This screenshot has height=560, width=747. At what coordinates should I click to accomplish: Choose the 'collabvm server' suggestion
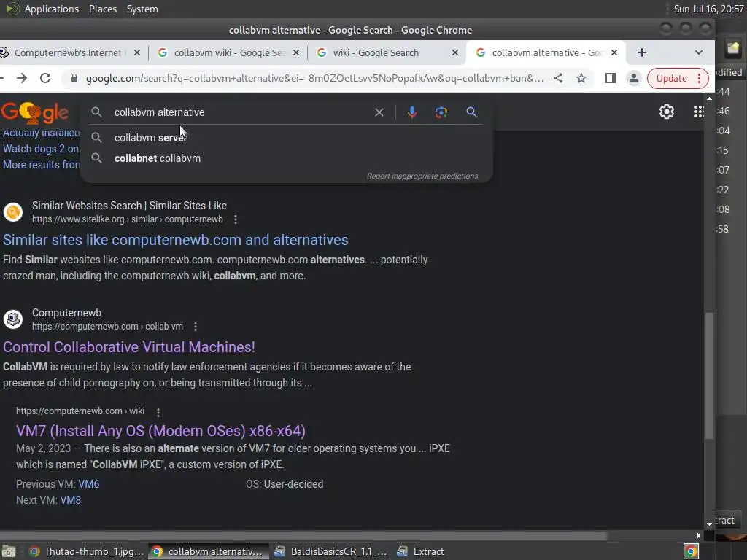click(286, 138)
